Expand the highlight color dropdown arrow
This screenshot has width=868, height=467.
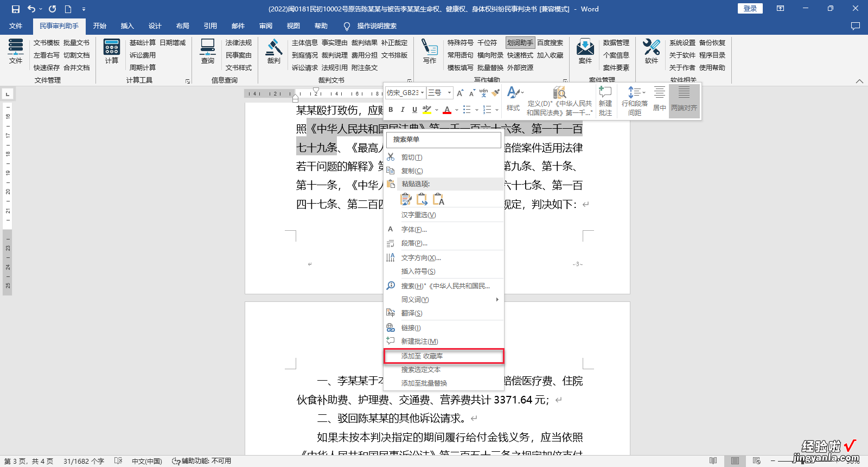(x=436, y=110)
